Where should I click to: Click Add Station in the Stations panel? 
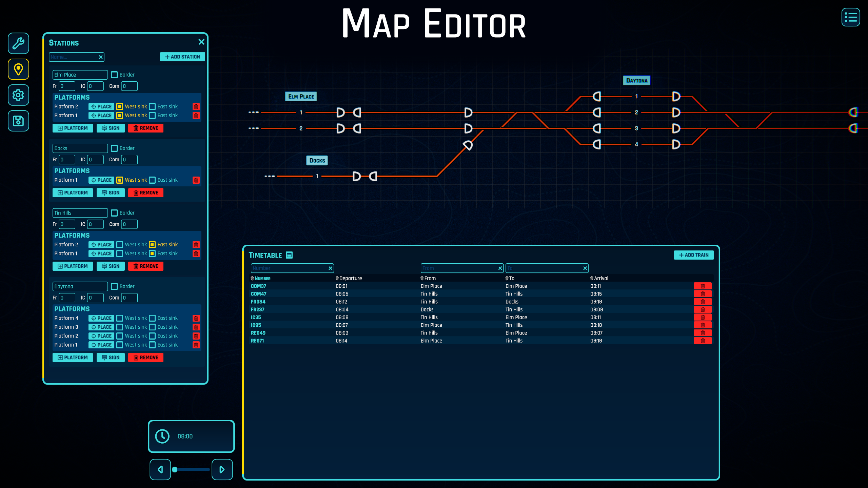pyautogui.click(x=182, y=57)
